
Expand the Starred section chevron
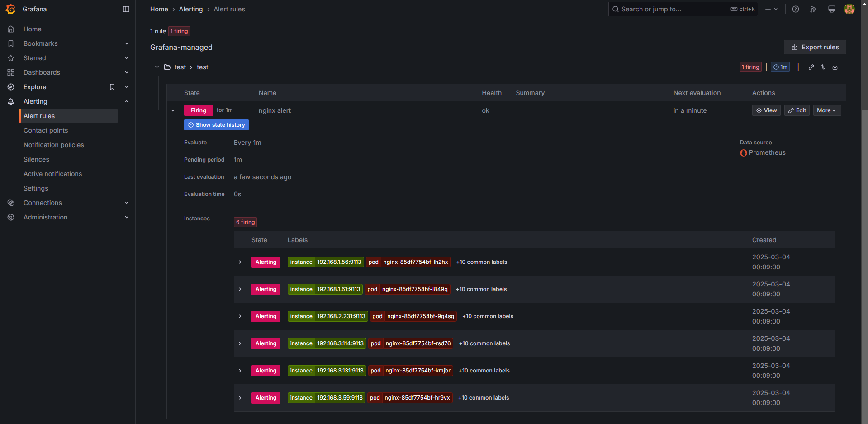click(x=127, y=58)
